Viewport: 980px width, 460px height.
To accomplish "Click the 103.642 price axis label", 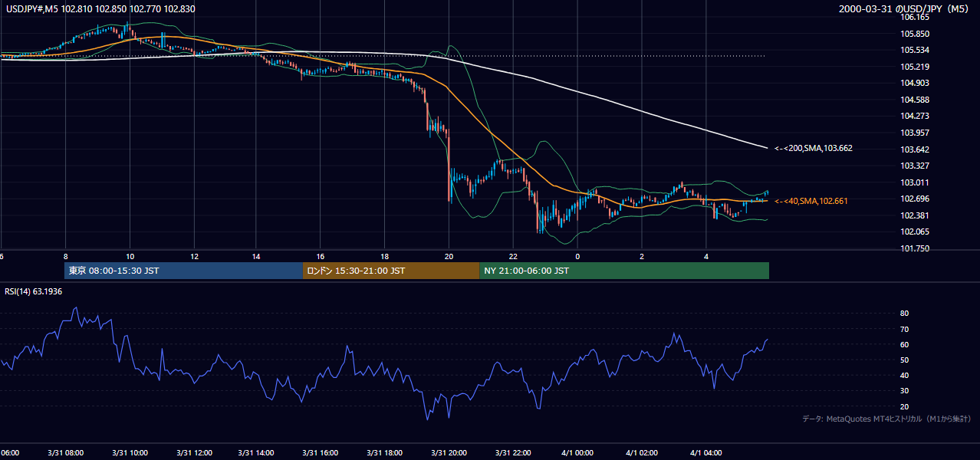I will tap(915, 149).
